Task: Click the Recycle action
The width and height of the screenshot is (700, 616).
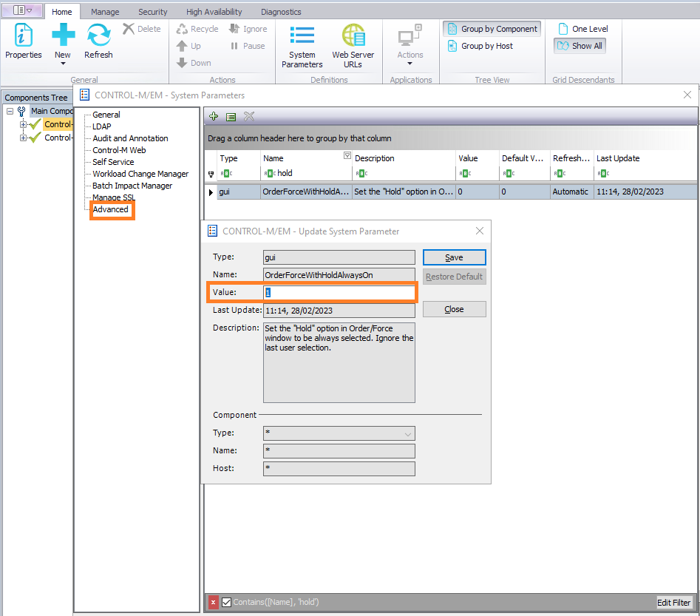Action: 197,29
